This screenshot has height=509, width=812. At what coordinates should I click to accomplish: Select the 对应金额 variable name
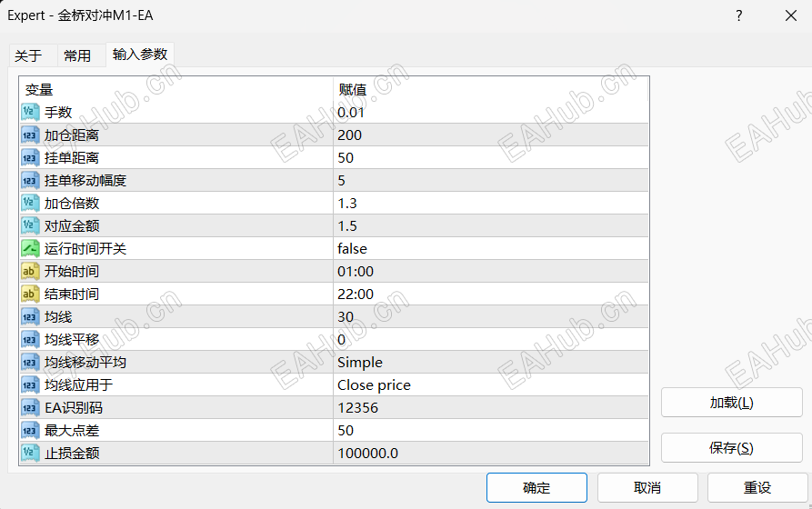point(72,226)
